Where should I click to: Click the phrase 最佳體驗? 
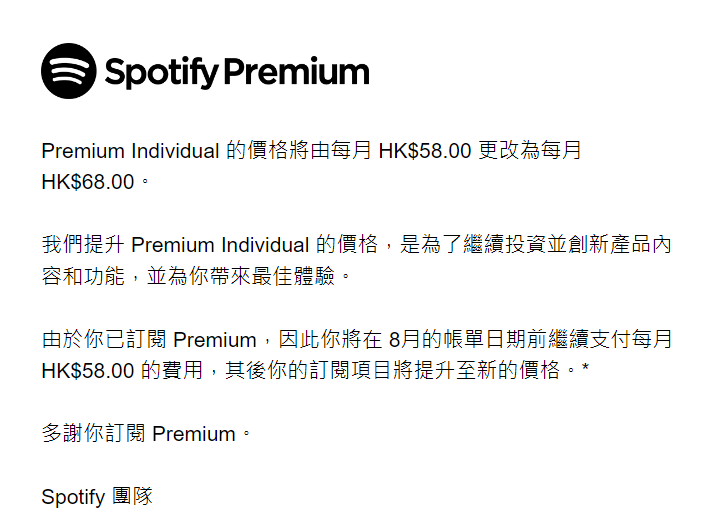click(x=293, y=276)
